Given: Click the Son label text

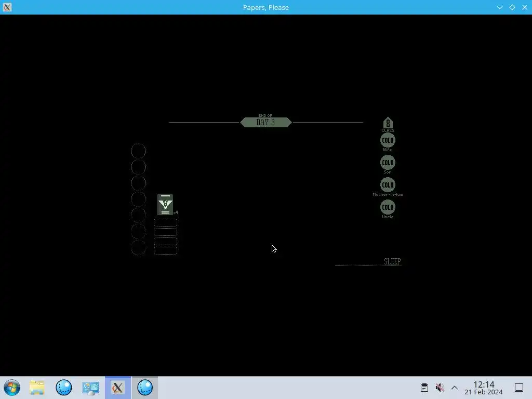Looking at the screenshot, I should coord(388,172).
